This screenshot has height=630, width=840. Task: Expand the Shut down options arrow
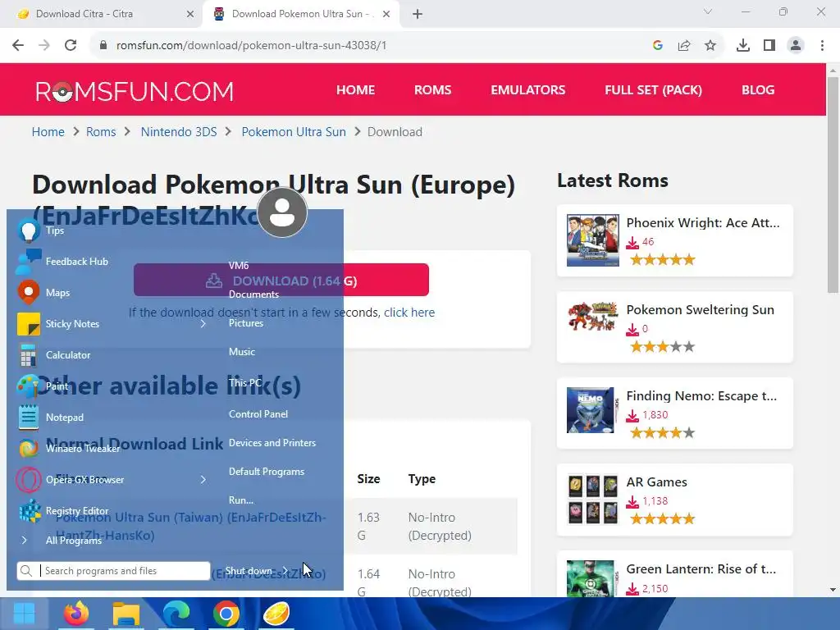click(x=285, y=571)
